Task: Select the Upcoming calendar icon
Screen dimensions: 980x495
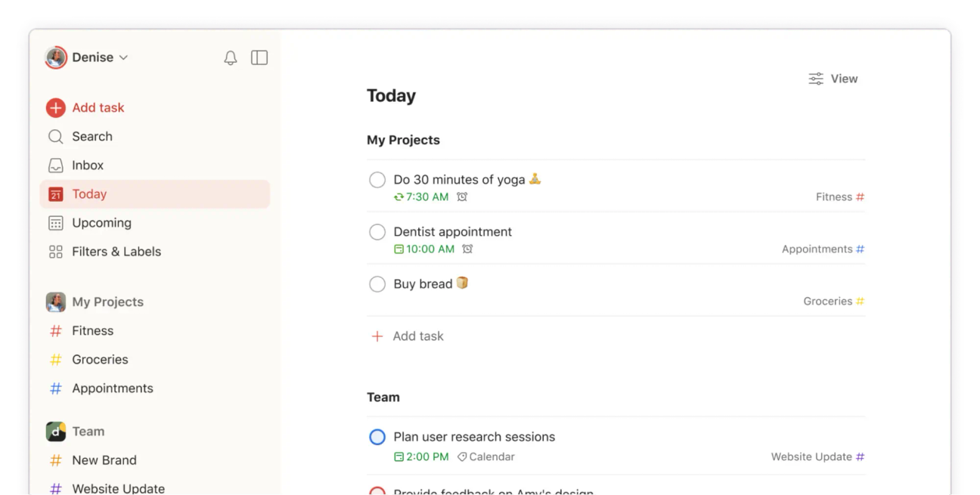Action: pos(55,222)
